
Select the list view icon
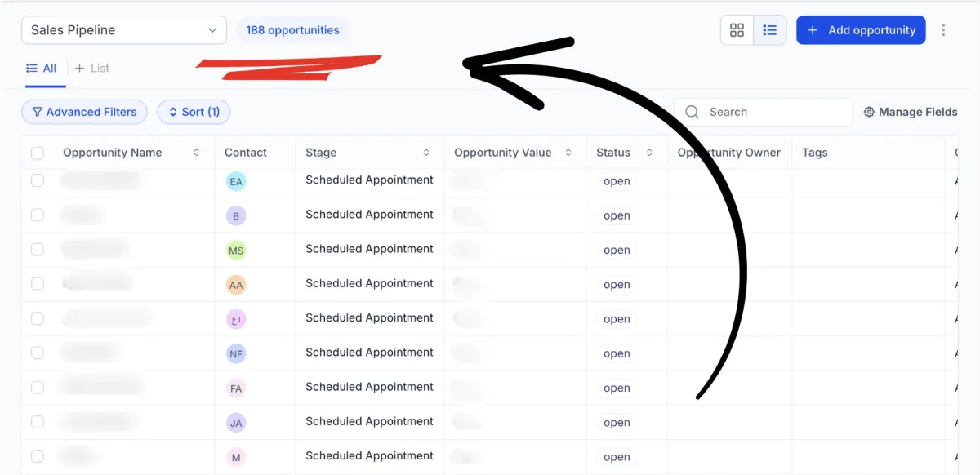[x=769, y=30]
